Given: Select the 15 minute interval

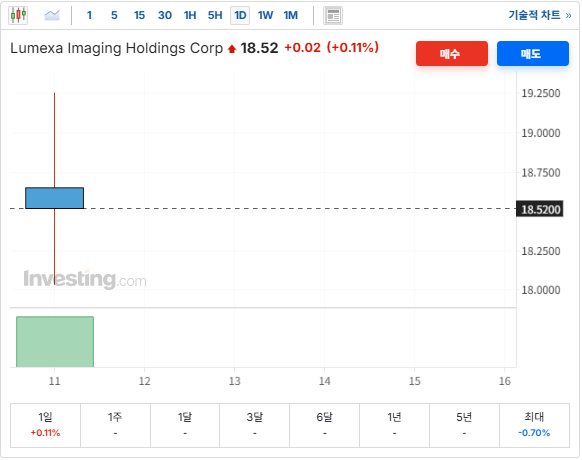Looking at the screenshot, I should [x=140, y=16].
